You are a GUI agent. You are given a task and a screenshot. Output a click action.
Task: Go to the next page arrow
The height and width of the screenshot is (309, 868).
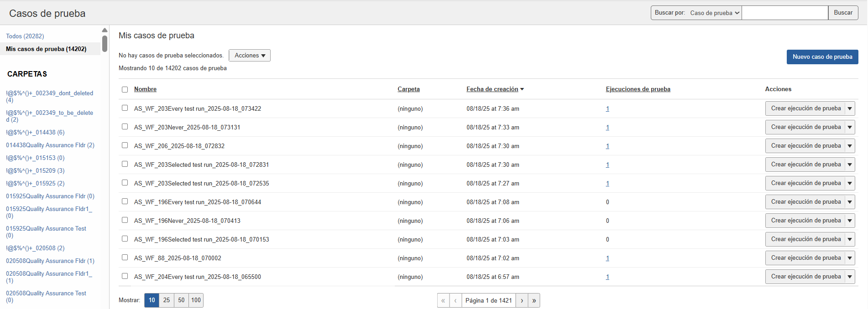[522, 300]
